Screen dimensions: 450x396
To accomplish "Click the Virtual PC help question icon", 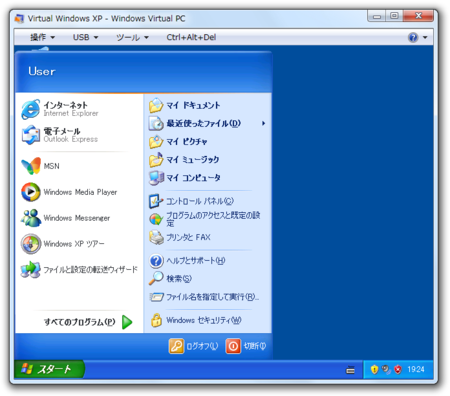I will tap(413, 37).
